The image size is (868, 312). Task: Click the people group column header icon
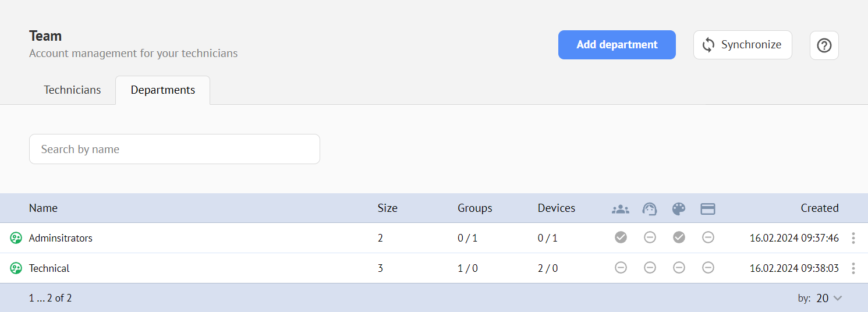(621, 208)
